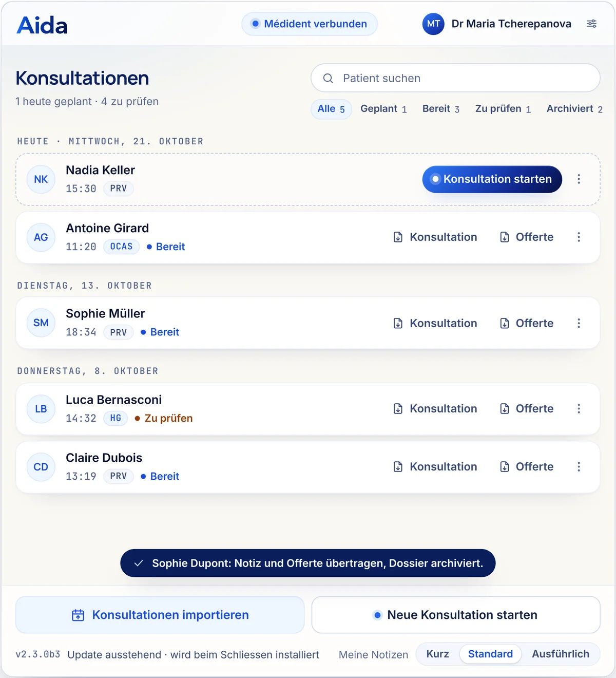
Task: Select the Kurz note length
Action: coord(438,654)
